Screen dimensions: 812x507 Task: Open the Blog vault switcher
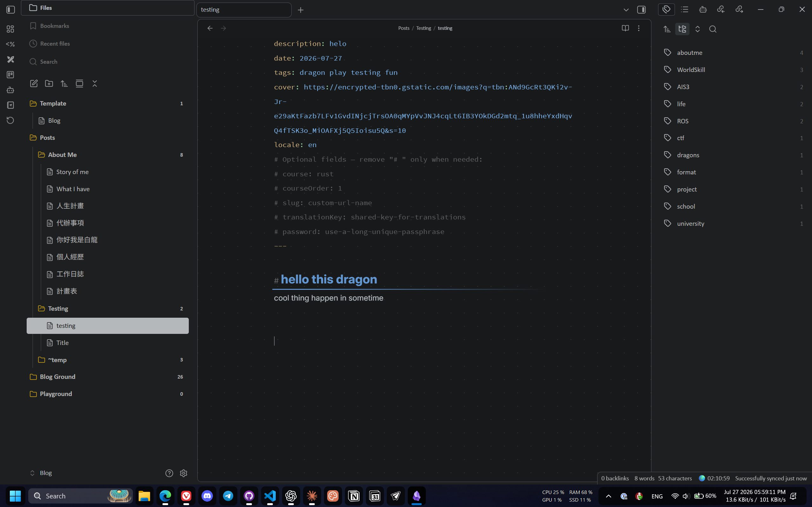coord(41,473)
